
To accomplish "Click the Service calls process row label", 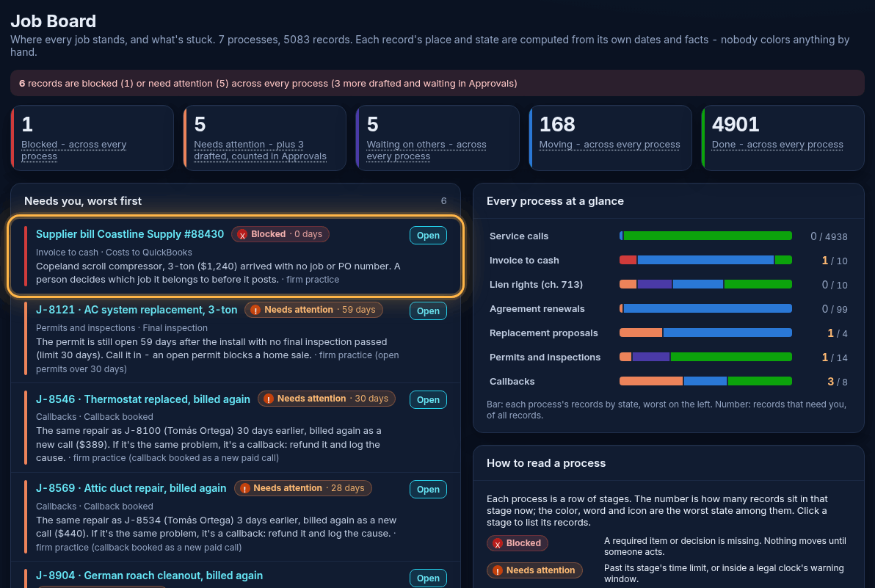I will 519,236.
